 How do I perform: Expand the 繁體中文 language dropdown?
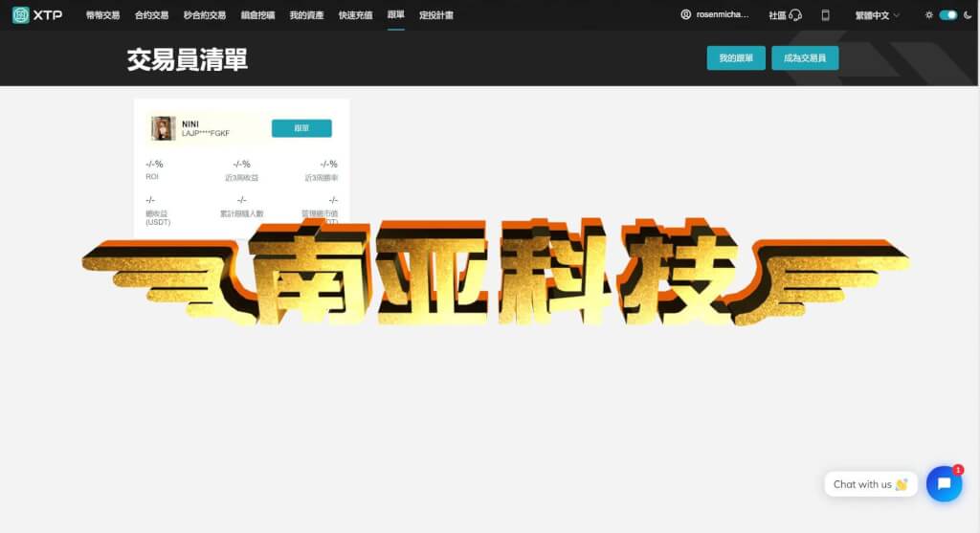coord(878,15)
